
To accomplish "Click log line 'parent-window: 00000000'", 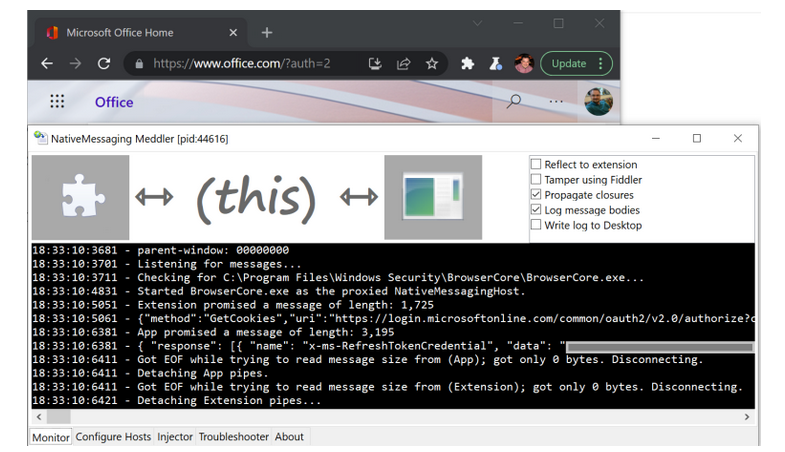I will tap(160, 250).
